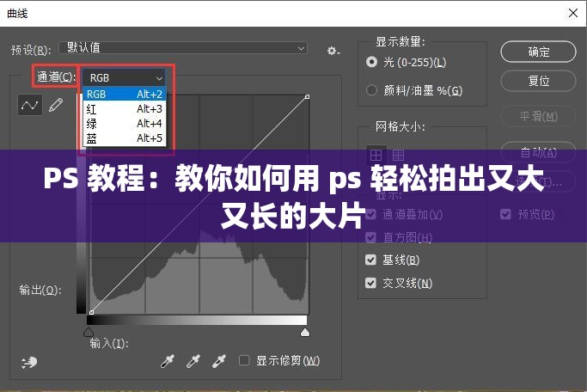The image size is (587, 392).
Task: Click the black input slider triangle
Action: 89,332
